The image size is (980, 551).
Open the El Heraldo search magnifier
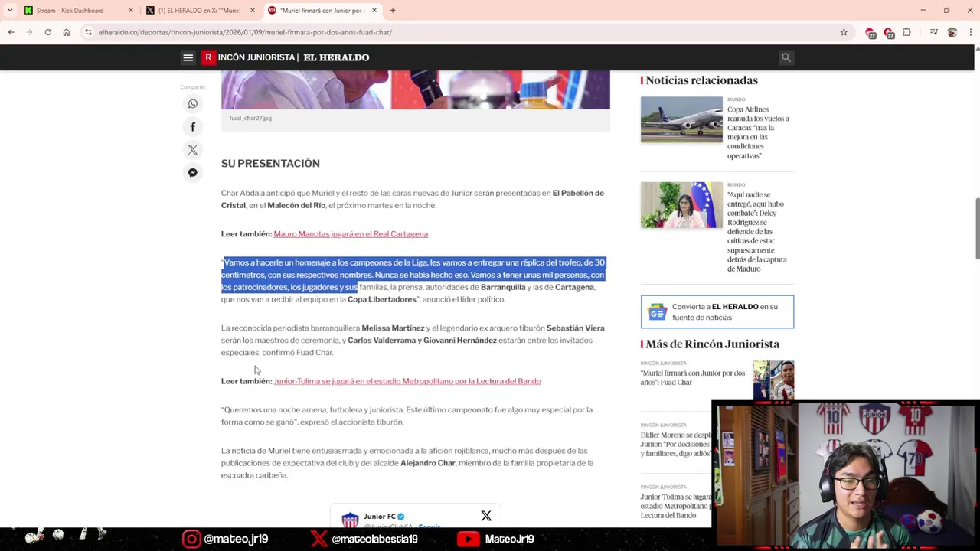786,57
